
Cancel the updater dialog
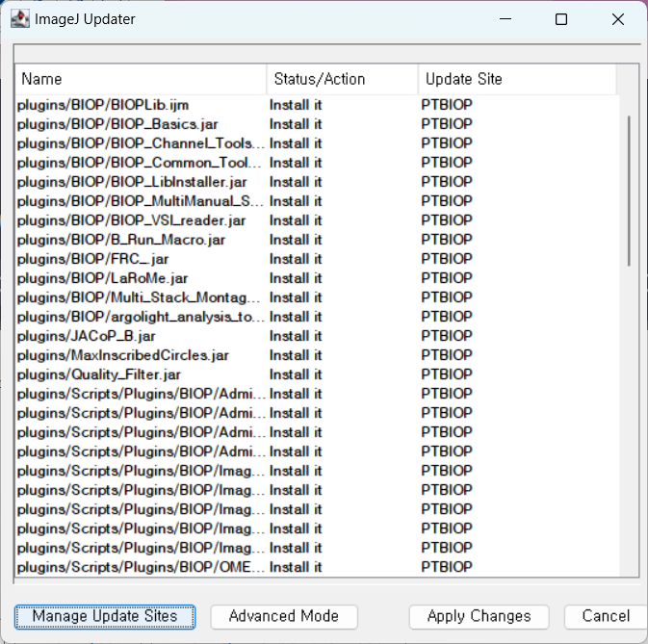[606, 617]
